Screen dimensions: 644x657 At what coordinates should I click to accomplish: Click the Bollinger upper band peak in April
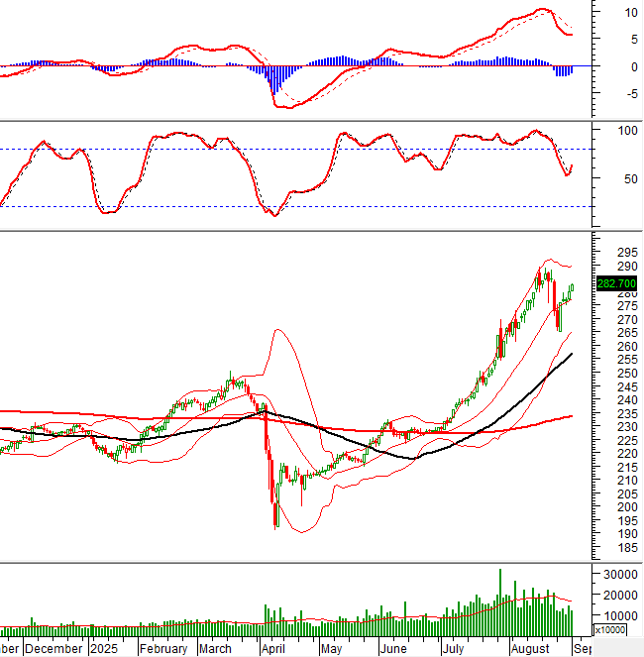pos(278,330)
